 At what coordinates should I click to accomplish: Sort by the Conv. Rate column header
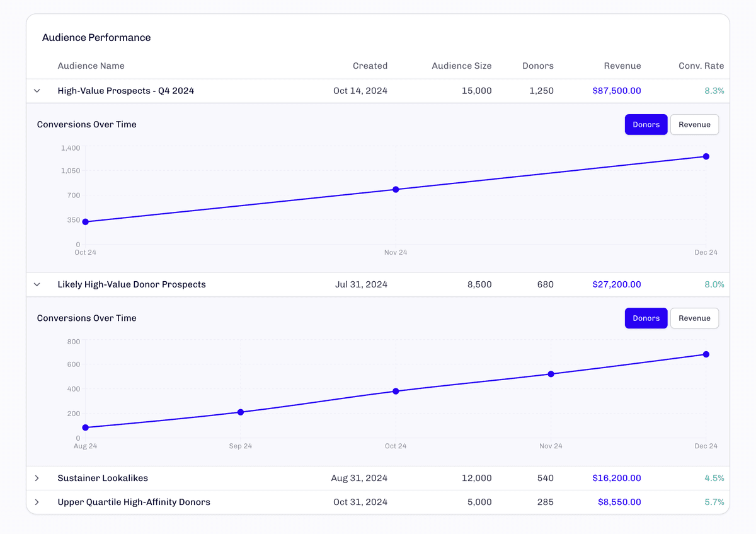(x=701, y=66)
